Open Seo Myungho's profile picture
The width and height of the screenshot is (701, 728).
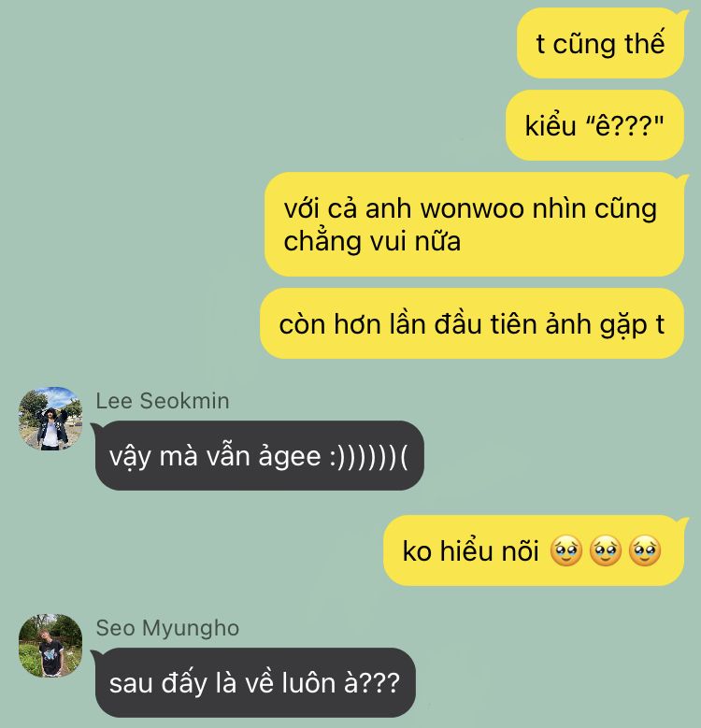click(50, 646)
